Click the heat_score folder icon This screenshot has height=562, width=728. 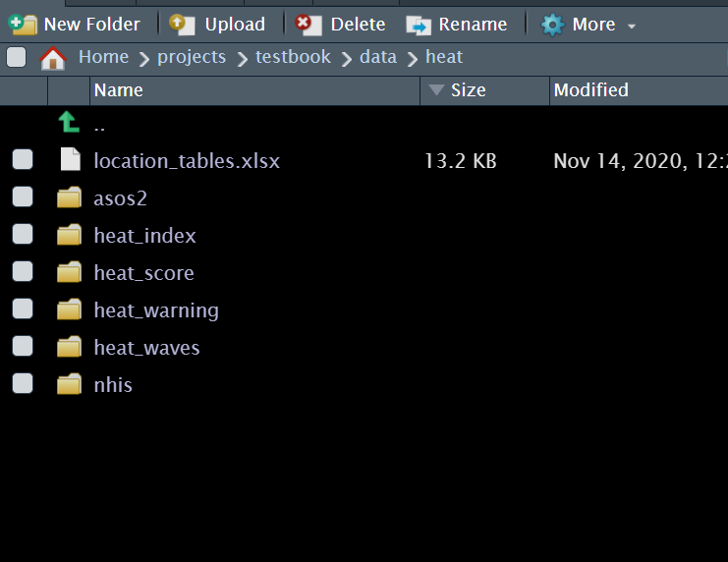69,272
